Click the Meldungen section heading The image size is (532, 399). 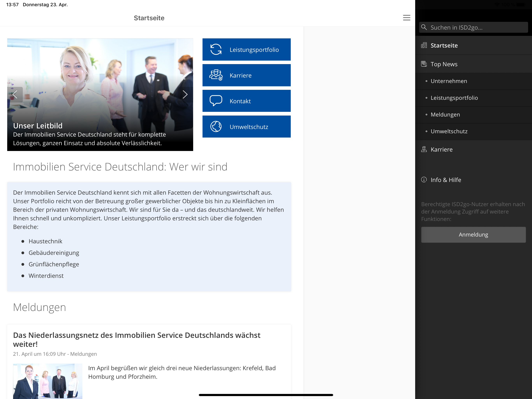coord(40,307)
